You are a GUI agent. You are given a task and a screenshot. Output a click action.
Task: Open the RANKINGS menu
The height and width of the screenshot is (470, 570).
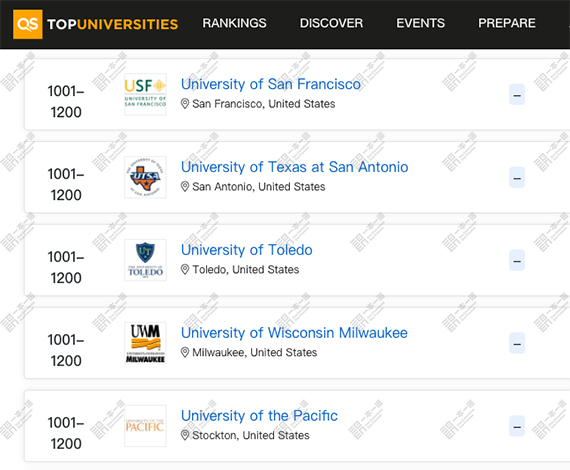click(x=234, y=23)
